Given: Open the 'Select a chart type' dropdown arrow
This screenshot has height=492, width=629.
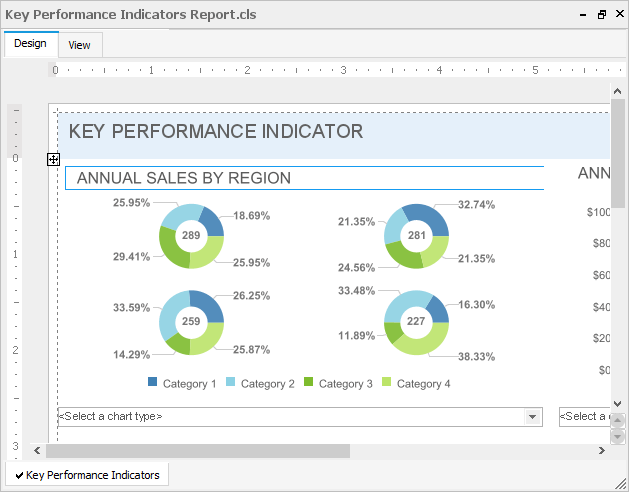Looking at the screenshot, I should [x=533, y=417].
